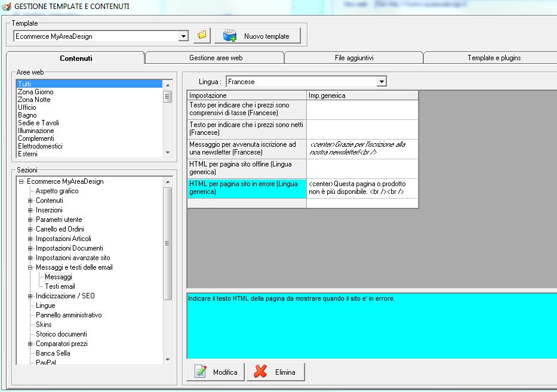Select Storico documenti in the tree
The width and height of the screenshot is (557, 392).
coord(61,335)
